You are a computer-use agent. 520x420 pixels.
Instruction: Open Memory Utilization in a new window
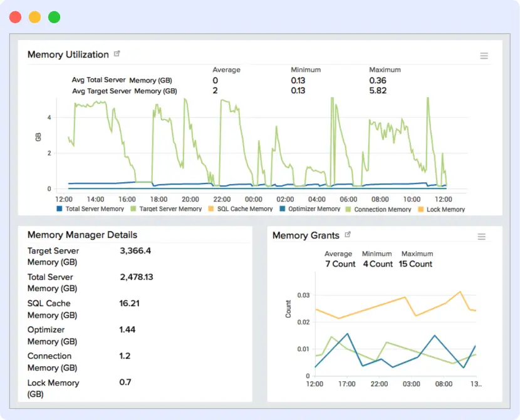tap(117, 54)
